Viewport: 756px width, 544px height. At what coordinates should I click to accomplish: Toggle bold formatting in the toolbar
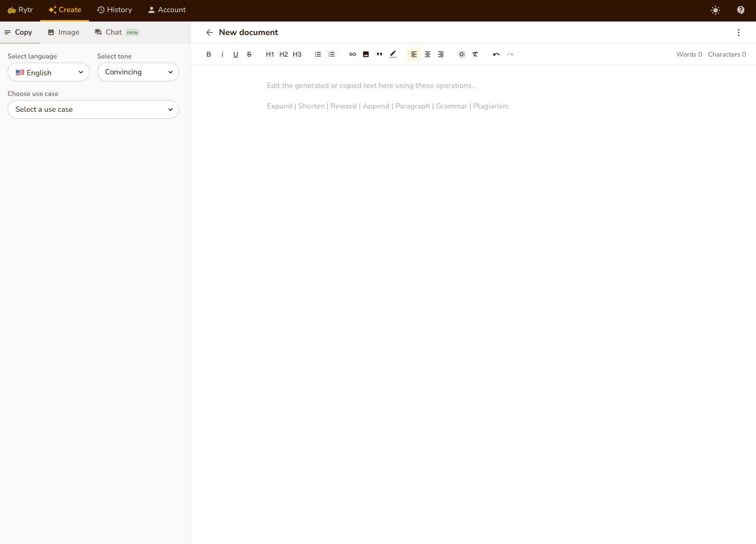pyautogui.click(x=209, y=54)
